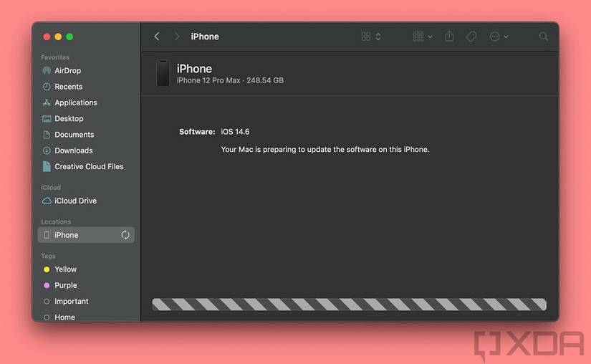This screenshot has width=591, height=364.
Task: Maximize window with green button
Action: (x=69, y=37)
